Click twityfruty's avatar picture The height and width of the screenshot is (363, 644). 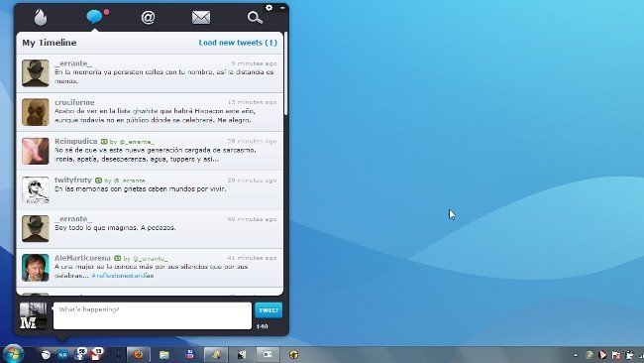pos(36,189)
